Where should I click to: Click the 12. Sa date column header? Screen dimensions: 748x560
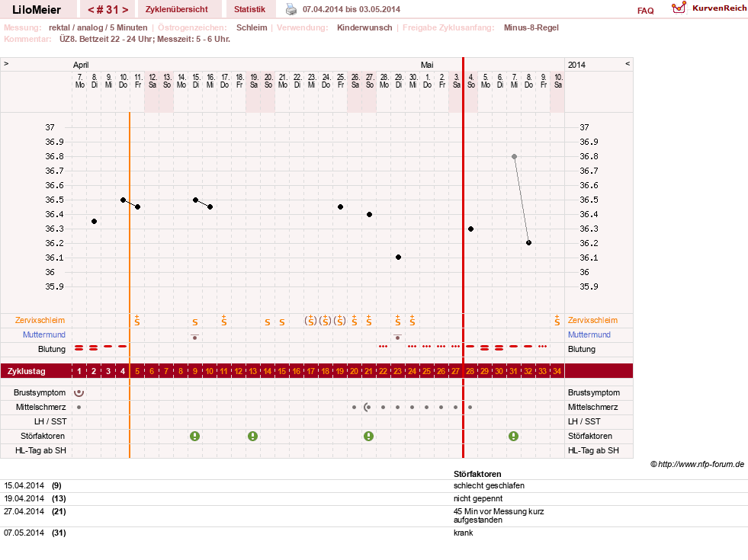(x=152, y=81)
